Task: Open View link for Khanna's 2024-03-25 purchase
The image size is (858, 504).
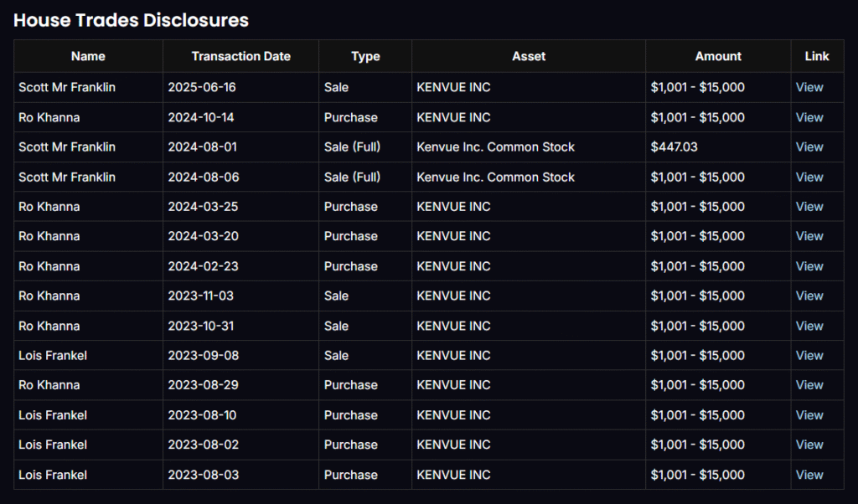Action: [x=809, y=206]
